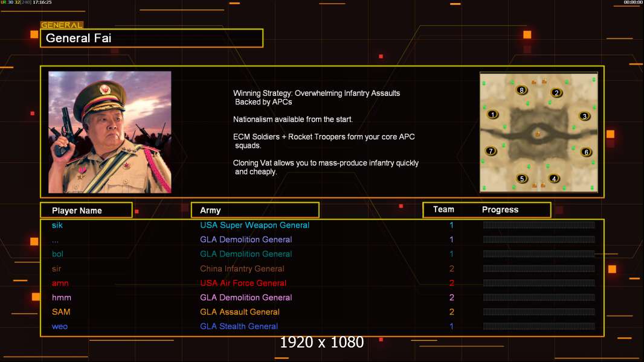Click the progress bar for sik
644x362 pixels.
[x=539, y=224]
